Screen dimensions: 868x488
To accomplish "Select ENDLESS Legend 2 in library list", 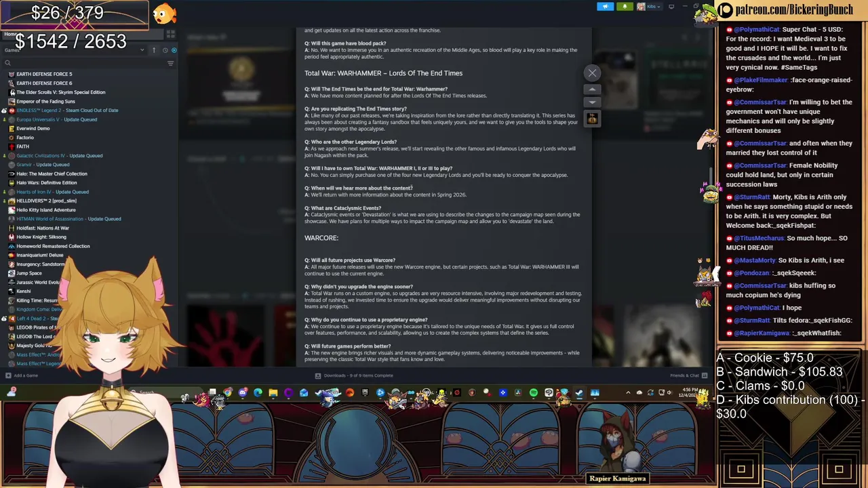I will click(x=67, y=110).
